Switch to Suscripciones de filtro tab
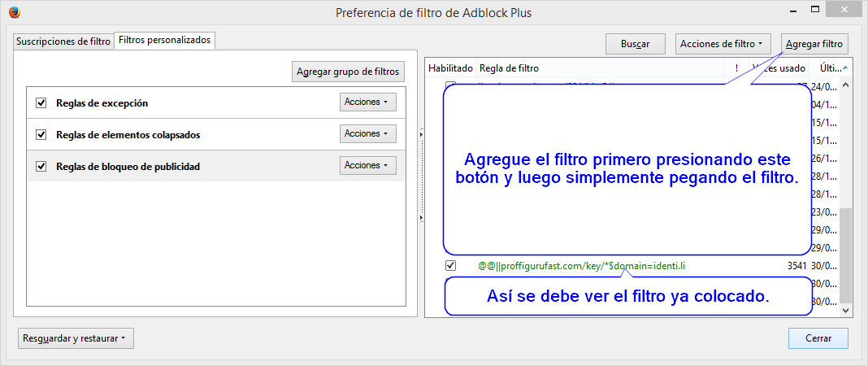 pos(63,41)
